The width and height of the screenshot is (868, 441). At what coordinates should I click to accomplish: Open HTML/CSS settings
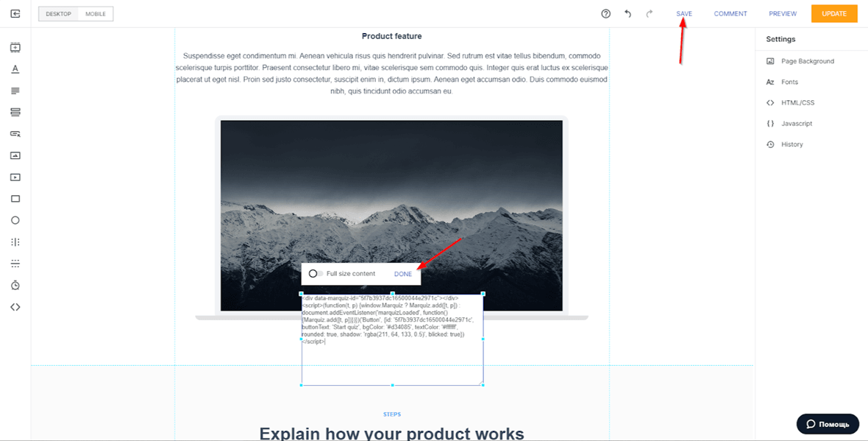point(797,102)
